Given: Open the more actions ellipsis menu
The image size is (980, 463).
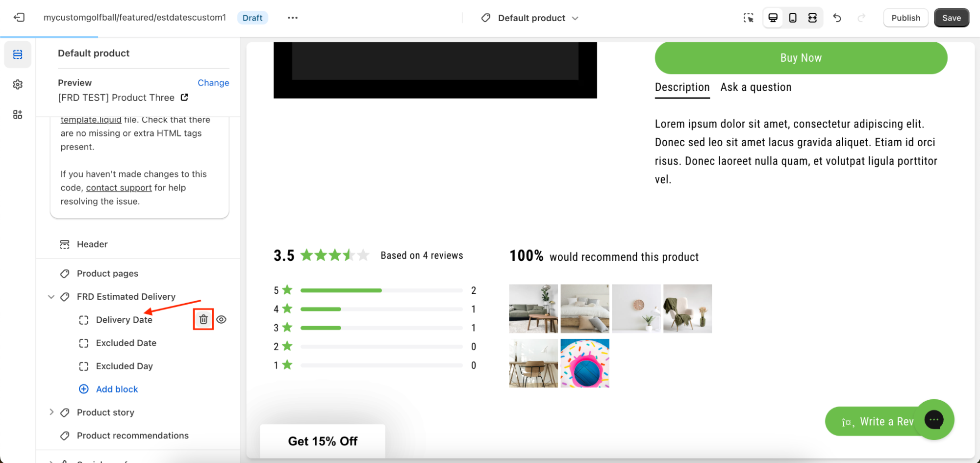Looking at the screenshot, I should (x=293, y=18).
